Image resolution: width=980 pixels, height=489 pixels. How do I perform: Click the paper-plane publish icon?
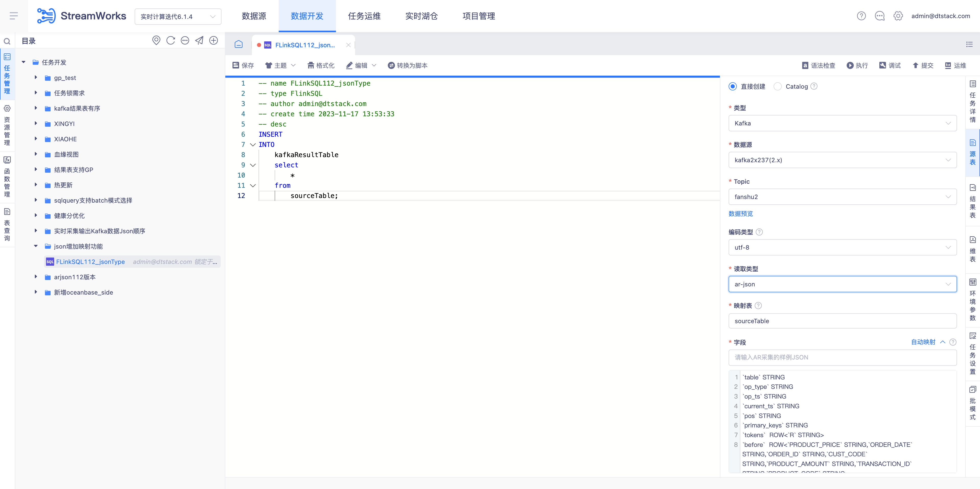199,40
